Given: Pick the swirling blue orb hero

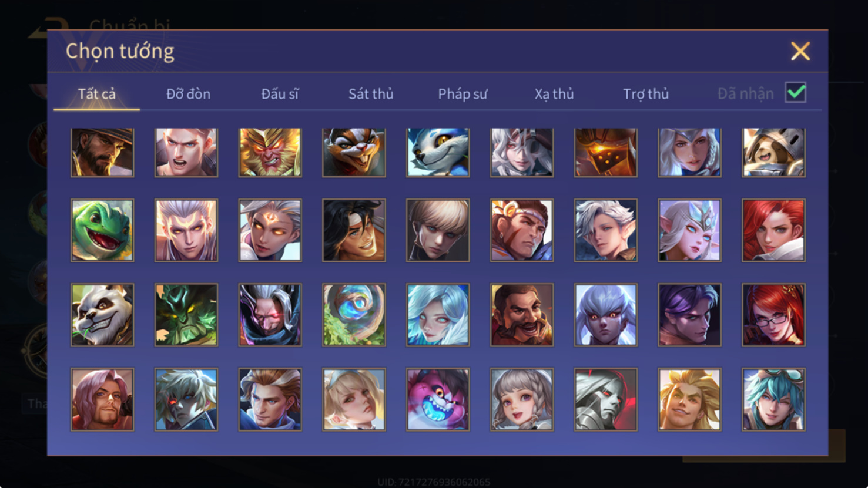Looking at the screenshot, I should point(354,315).
